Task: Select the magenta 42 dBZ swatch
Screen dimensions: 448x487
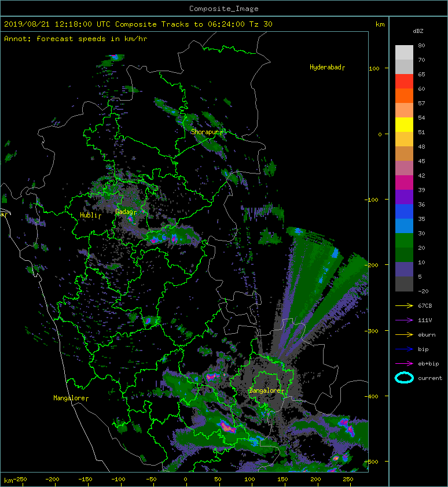Action: coord(404,182)
